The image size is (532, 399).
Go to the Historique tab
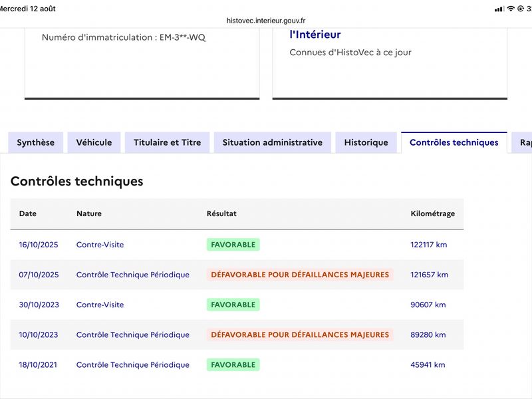(x=366, y=142)
